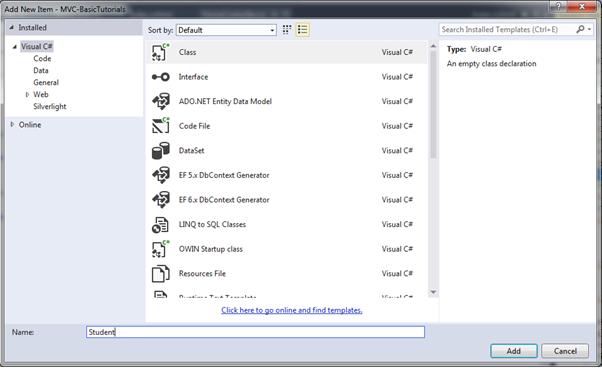The width and height of the screenshot is (602, 368).
Task: Focus the Search Installed Templates box
Action: point(507,30)
